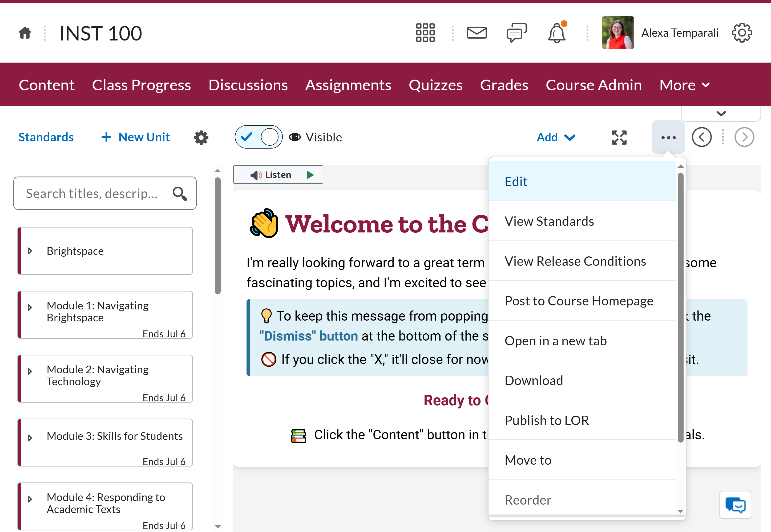Viewport: 771px width, 532px height.
Task: Open content settings gear beside New Unit
Action: [x=201, y=137]
